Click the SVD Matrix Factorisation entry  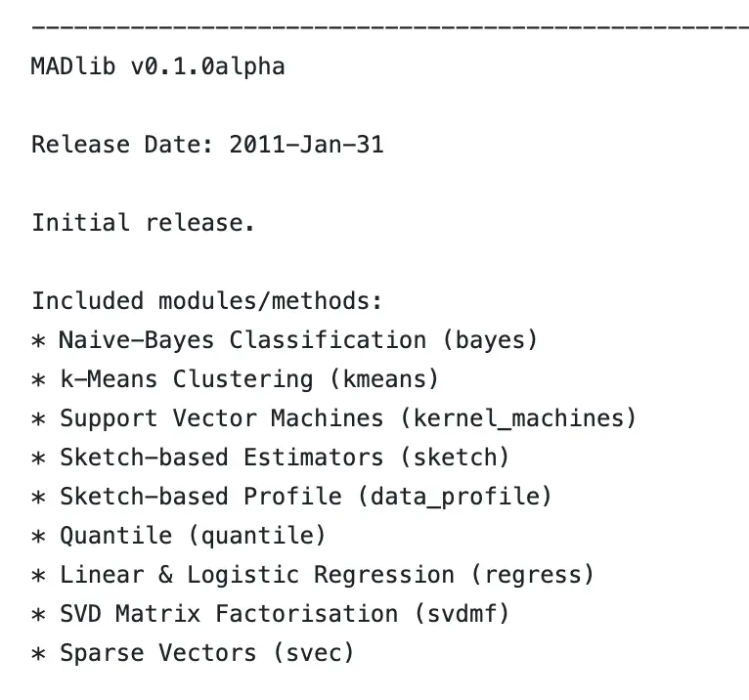(229, 614)
